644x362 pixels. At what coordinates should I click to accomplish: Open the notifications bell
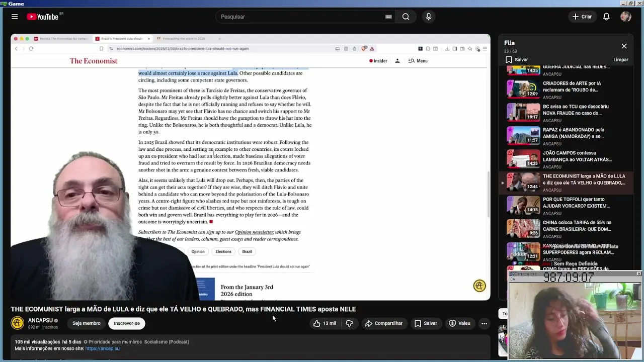click(x=606, y=17)
